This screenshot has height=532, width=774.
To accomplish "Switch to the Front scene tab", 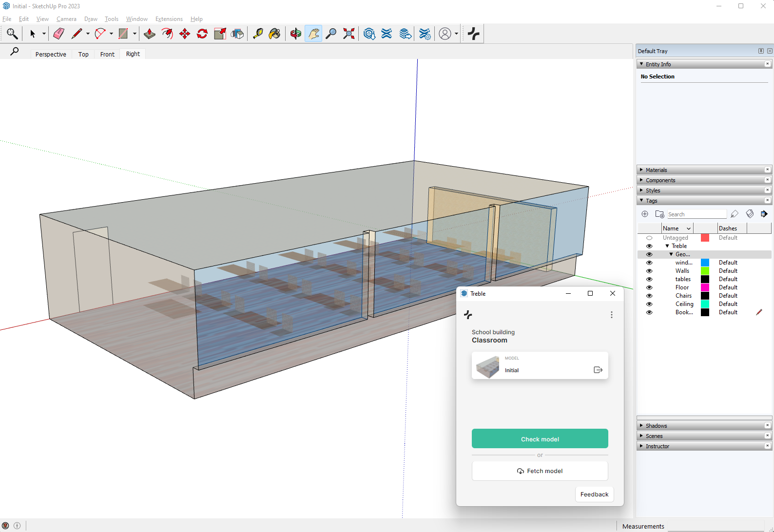I will (x=107, y=54).
